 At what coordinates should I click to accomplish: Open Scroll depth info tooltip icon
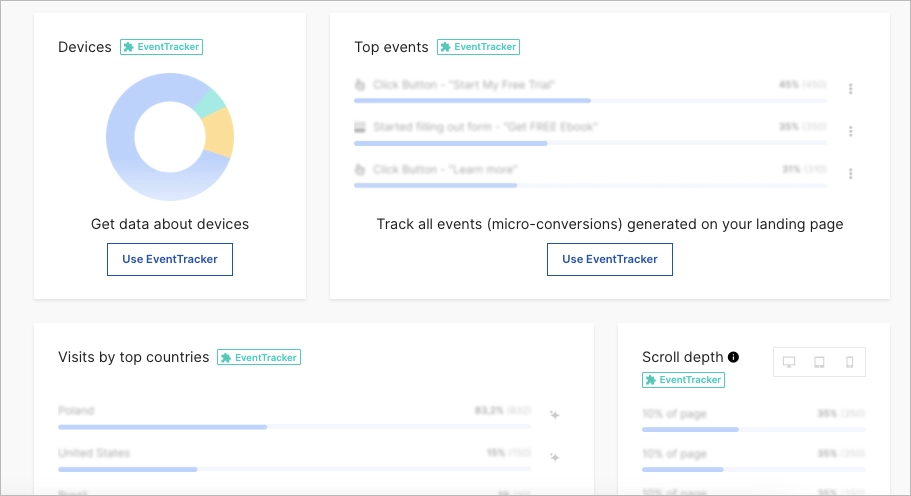733,357
